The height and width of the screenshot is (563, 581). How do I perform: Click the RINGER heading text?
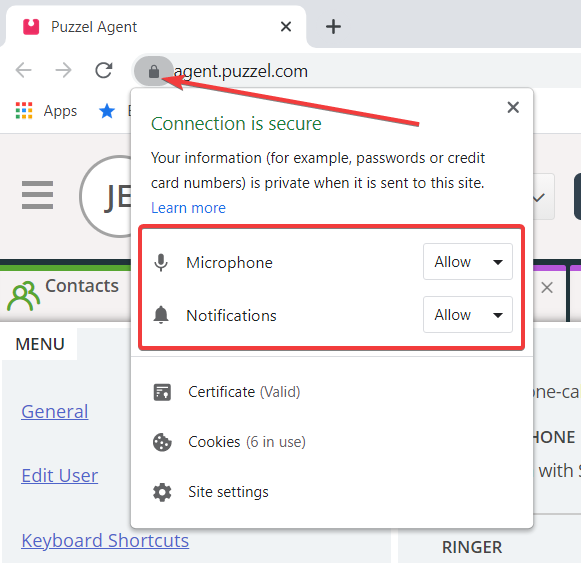[x=472, y=547]
